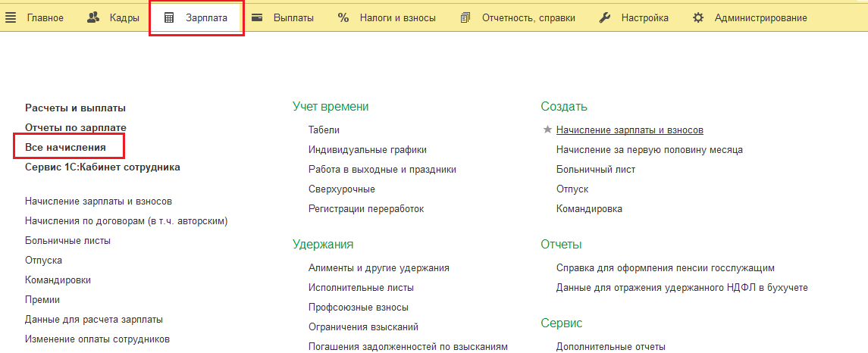Click the wrench icon for Настройка
The width and height of the screenshot is (868, 353).
pos(604,17)
